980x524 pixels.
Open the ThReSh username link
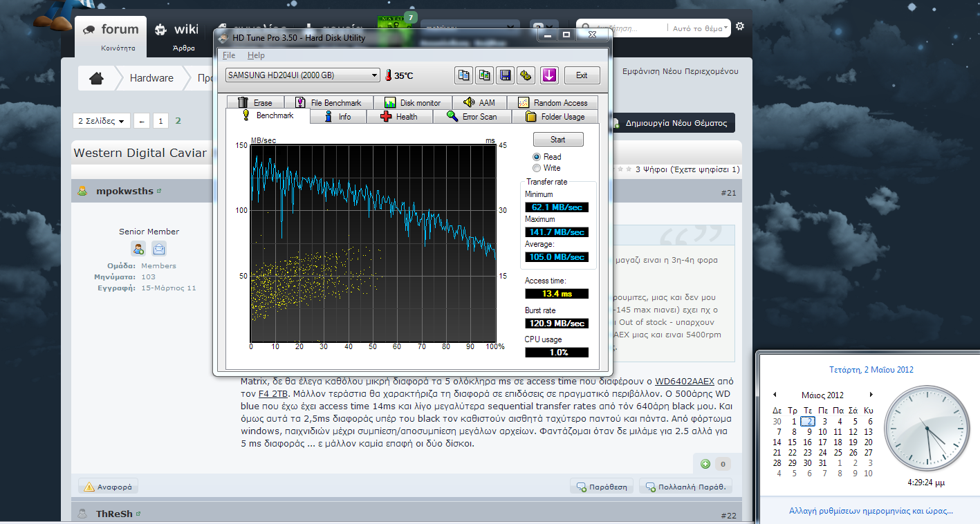click(115, 514)
